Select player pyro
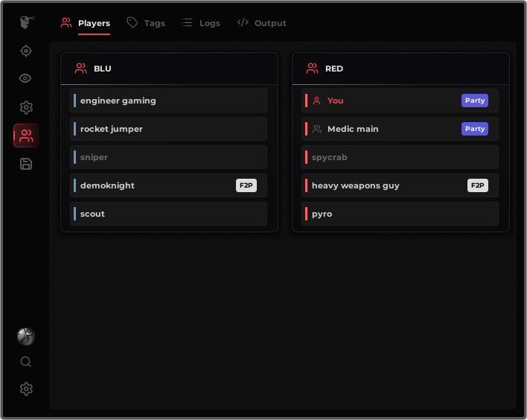 tap(400, 214)
